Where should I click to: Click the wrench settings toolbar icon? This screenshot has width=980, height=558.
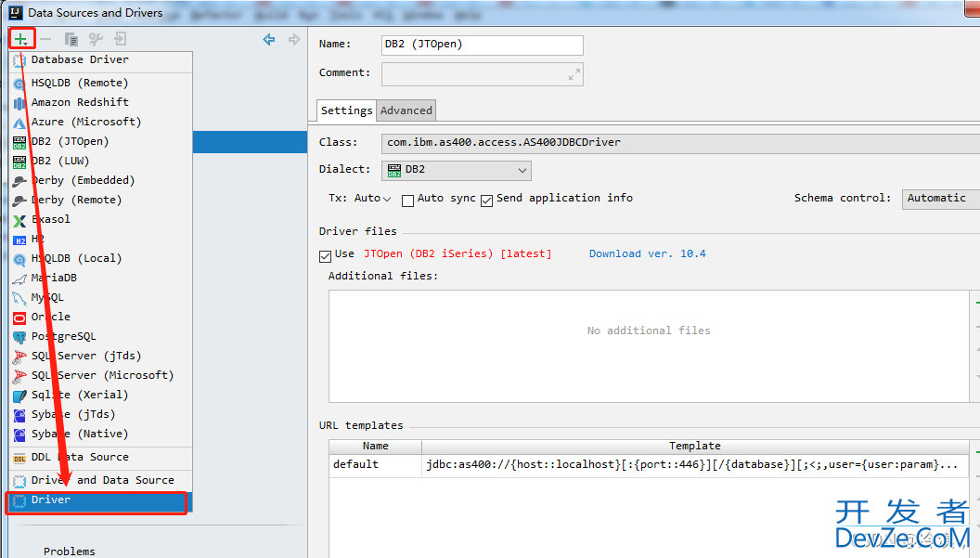click(x=96, y=39)
